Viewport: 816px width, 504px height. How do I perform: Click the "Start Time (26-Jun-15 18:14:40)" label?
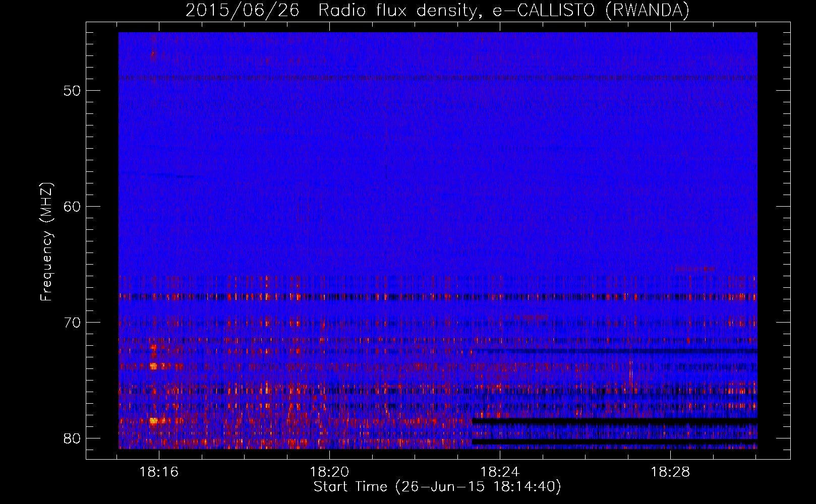(437, 487)
